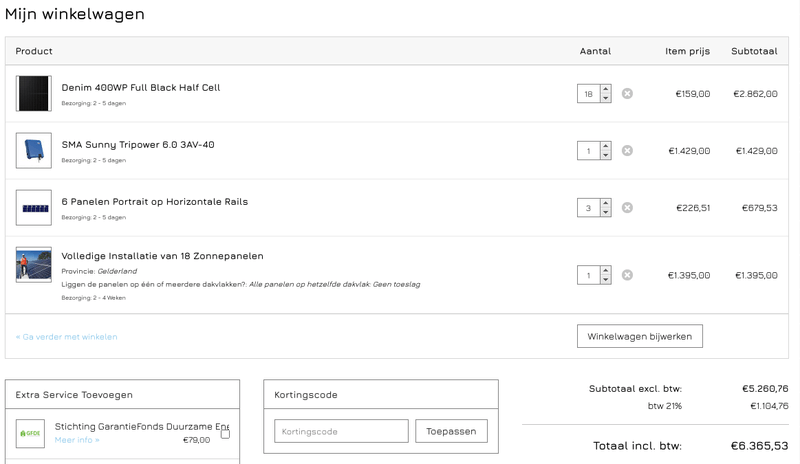Follow Ga verder met winkelen link
This screenshot has height=464, width=800.
point(66,337)
